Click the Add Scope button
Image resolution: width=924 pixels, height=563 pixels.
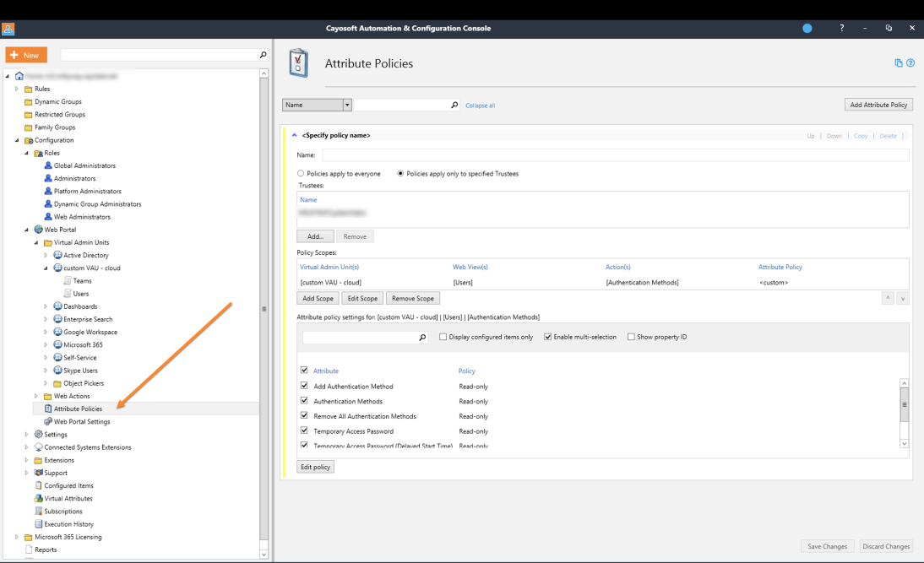pos(318,299)
